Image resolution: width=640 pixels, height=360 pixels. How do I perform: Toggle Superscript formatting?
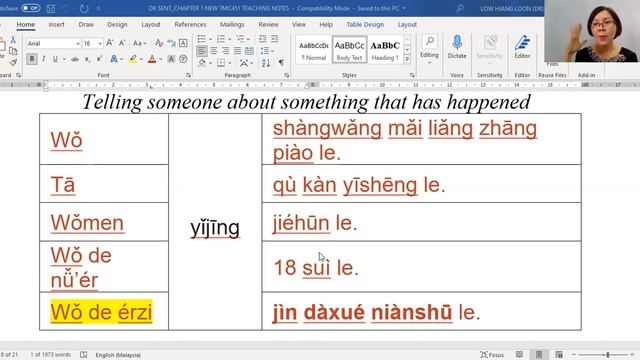99,59
